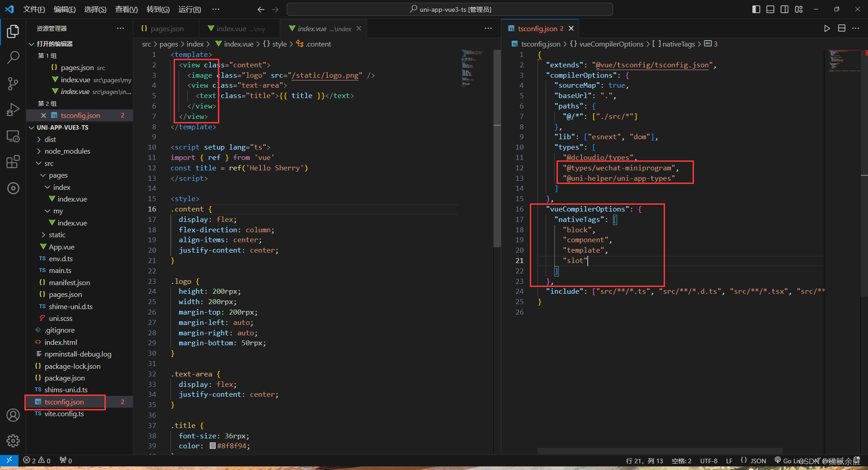Click the remote window status bar icon
Image resolution: width=868 pixels, height=470 pixels.
pyautogui.click(x=9, y=461)
